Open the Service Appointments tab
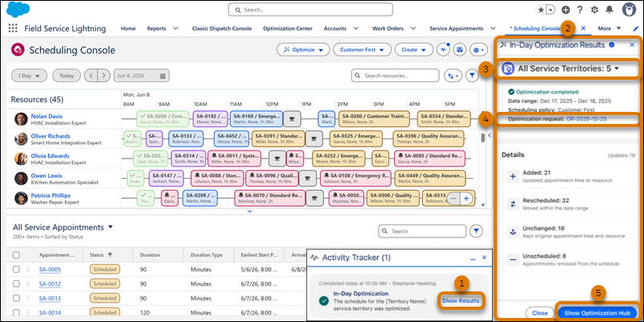Image resolution: width=644 pixels, height=322 pixels. [457, 28]
